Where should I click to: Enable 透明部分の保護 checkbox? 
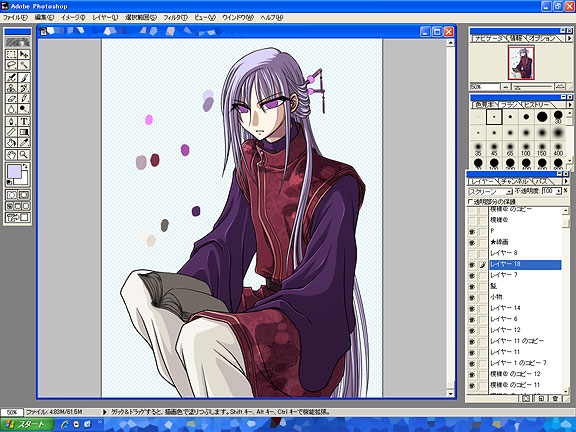[471, 202]
